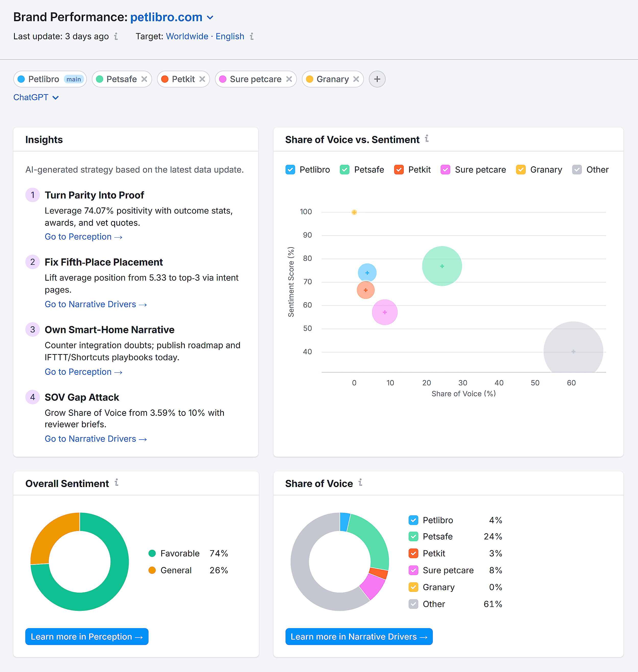
Task: Remove the Petsafe competitor tag
Action: [144, 79]
